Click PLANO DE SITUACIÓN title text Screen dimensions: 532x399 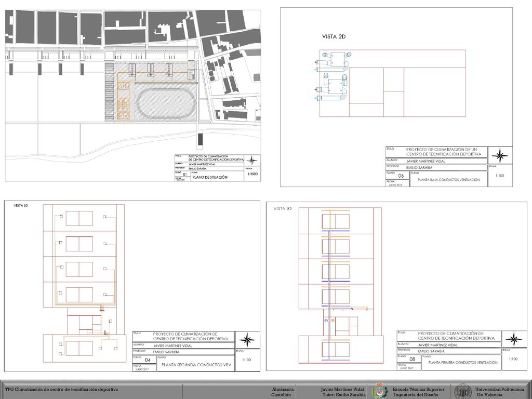click(210, 177)
